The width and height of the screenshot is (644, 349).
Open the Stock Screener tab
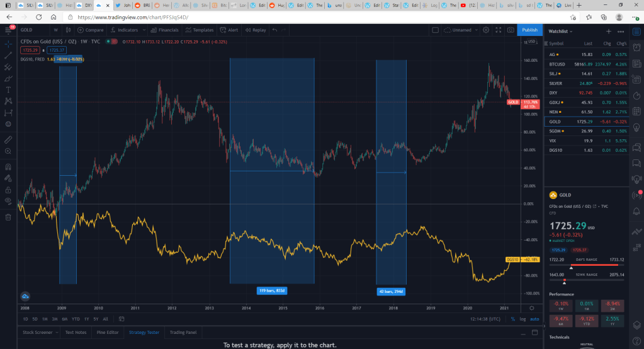pyautogui.click(x=37, y=332)
